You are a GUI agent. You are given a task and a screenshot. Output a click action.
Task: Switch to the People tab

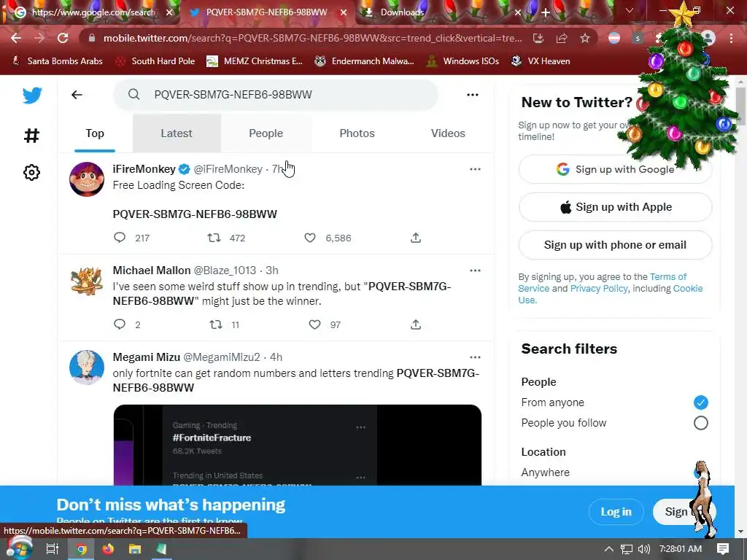point(266,133)
